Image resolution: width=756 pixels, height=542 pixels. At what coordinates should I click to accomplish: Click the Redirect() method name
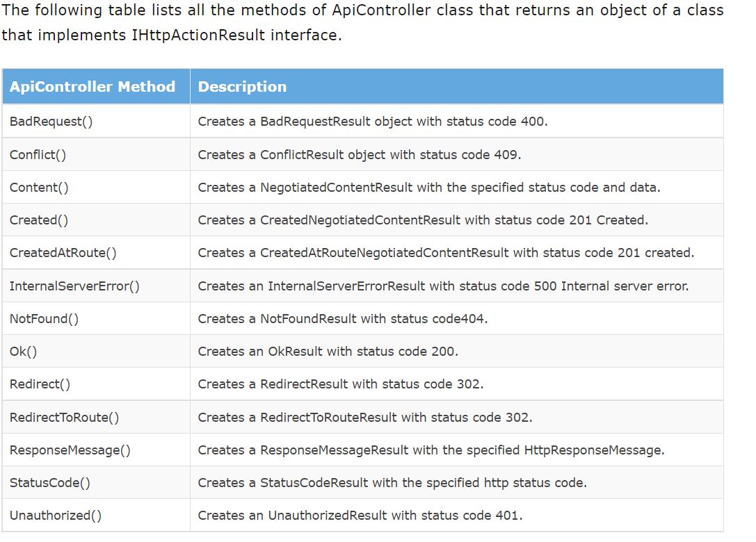click(x=40, y=384)
